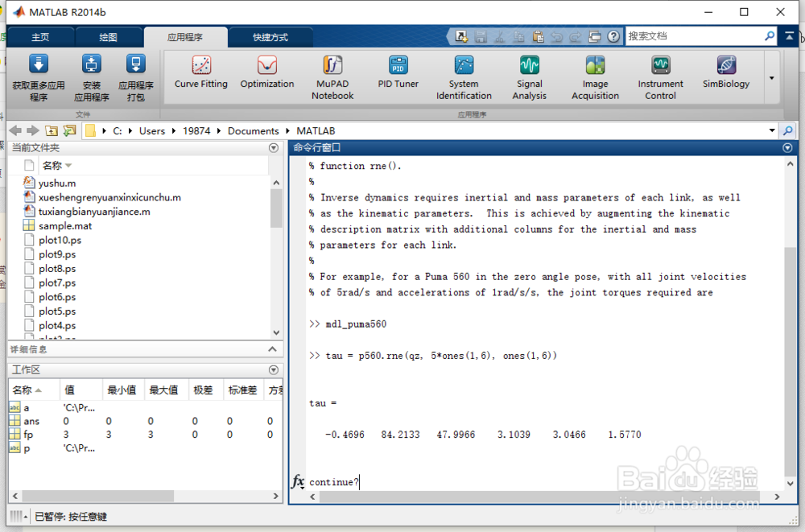Click the Documents segment in address path
The height and width of the screenshot is (532, 805).
coord(253,131)
